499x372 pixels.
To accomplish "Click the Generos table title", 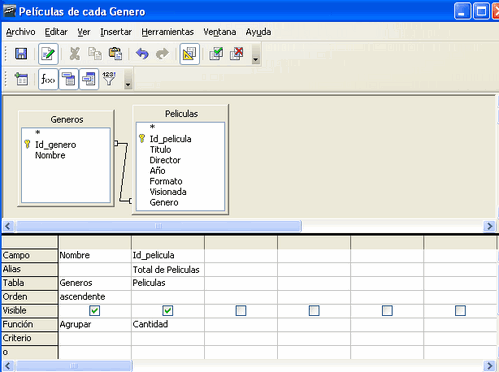I will tap(67, 119).
